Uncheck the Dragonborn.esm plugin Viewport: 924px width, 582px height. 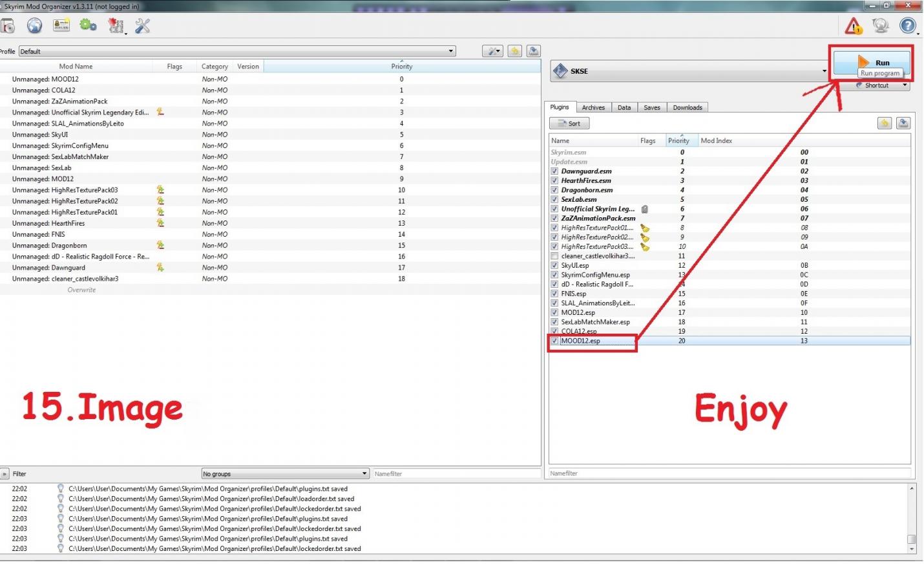[x=554, y=190]
